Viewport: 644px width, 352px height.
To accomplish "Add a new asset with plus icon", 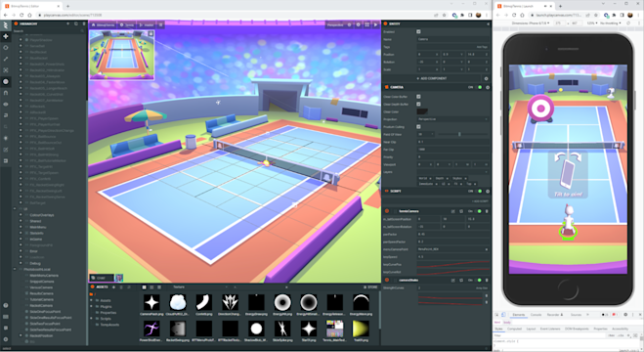I will [113, 287].
